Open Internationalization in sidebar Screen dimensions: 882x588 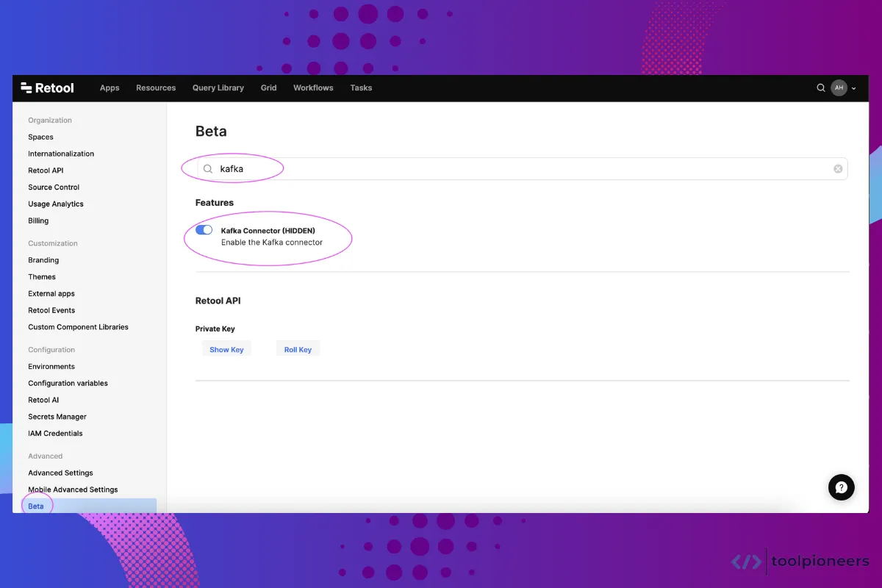(x=61, y=154)
